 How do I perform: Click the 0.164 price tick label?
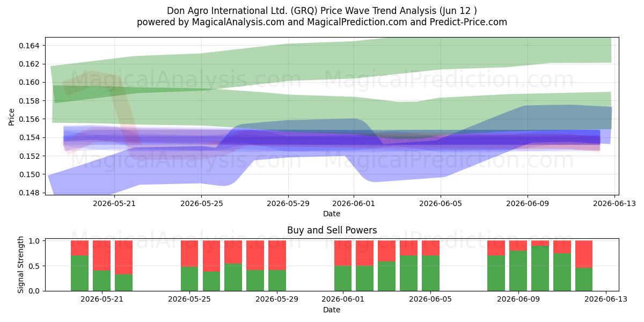click(x=30, y=46)
